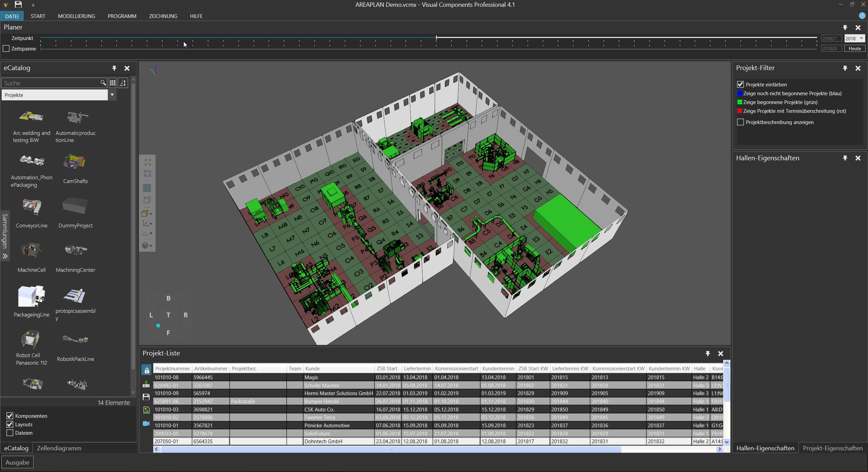Viewport: 868px width, 472px height.
Task: Enable the Zeitspanne checkbox
Action: point(6,48)
